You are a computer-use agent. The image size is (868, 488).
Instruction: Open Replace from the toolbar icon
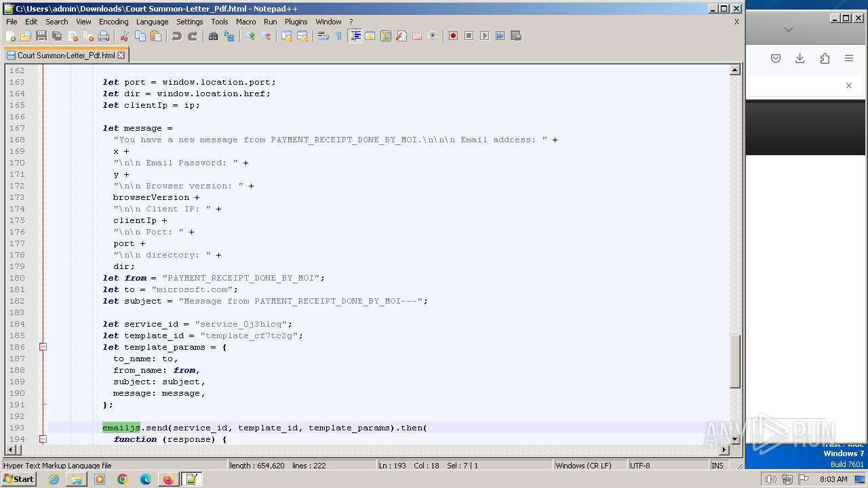tap(229, 36)
